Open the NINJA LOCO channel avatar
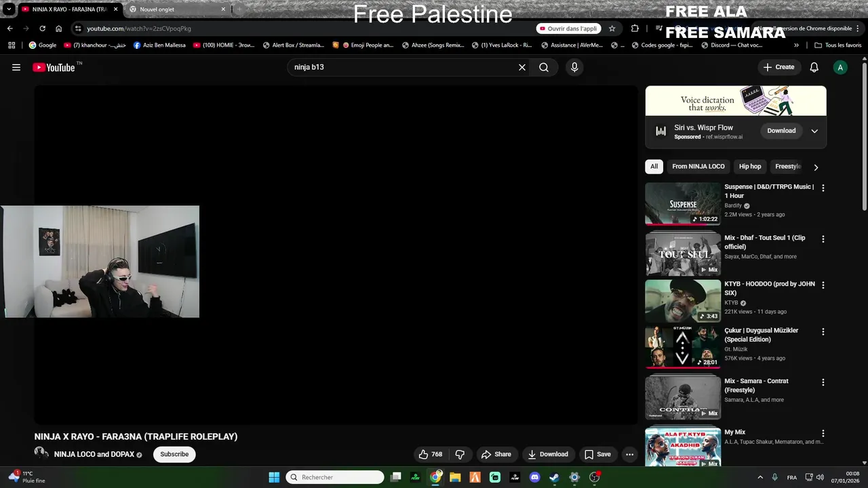Screen dimensions: 868x488 [x=41, y=453]
